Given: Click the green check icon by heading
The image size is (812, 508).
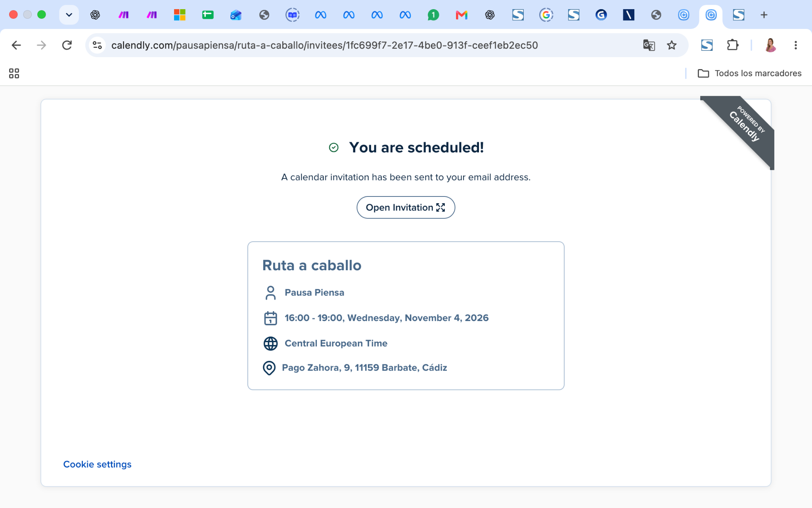Looking at the screenshot, I should 334,148.
